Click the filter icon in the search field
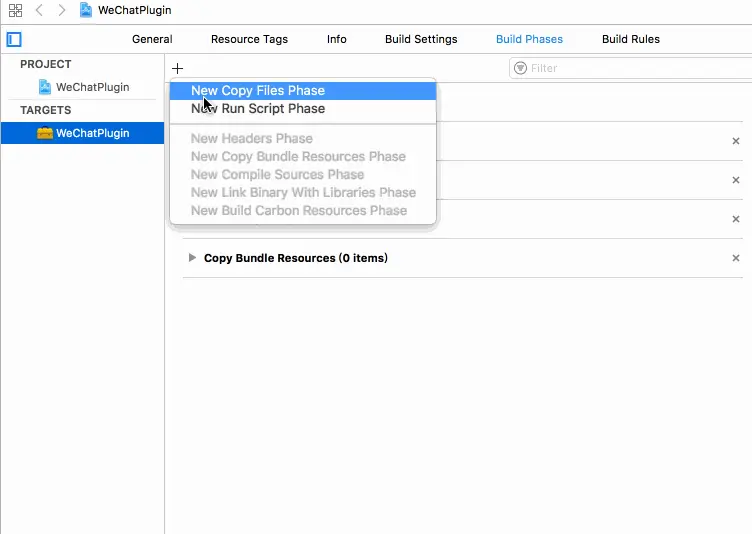Screen dimensions: 752x534 [x=520, y=68]
